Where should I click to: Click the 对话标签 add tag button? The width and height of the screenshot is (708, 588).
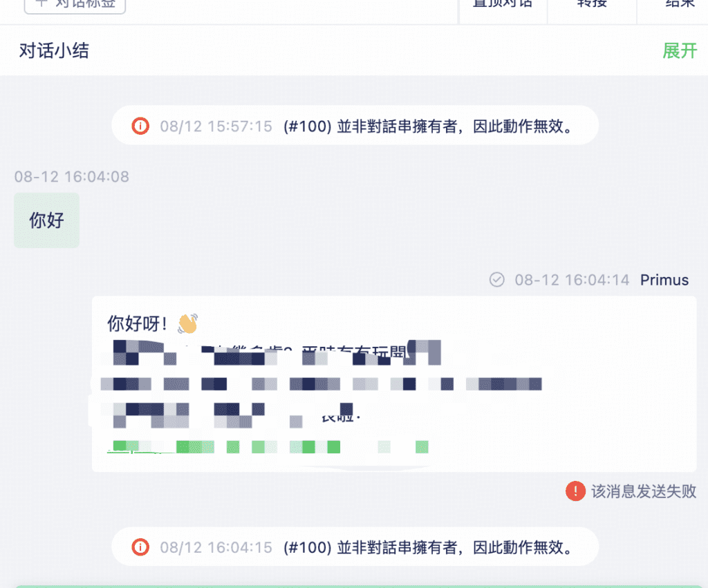(75, 5)
